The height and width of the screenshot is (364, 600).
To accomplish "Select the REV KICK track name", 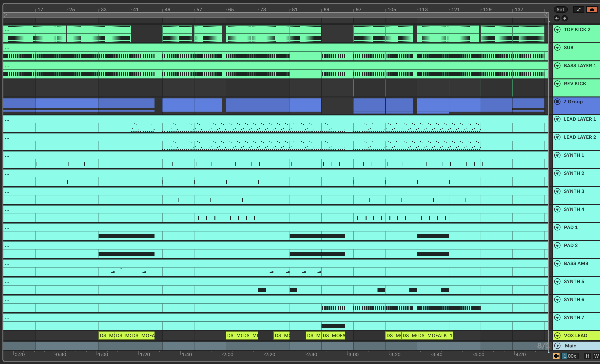I will pos(575,84).
